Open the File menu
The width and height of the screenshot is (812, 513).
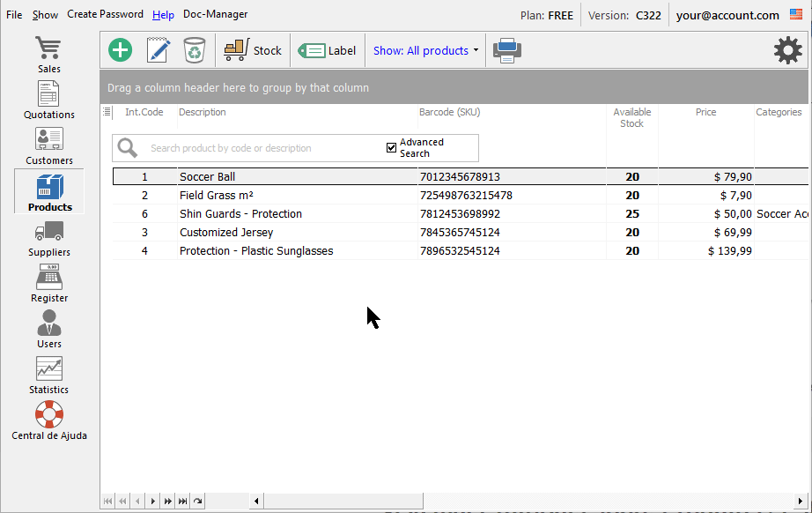point(14,15)
